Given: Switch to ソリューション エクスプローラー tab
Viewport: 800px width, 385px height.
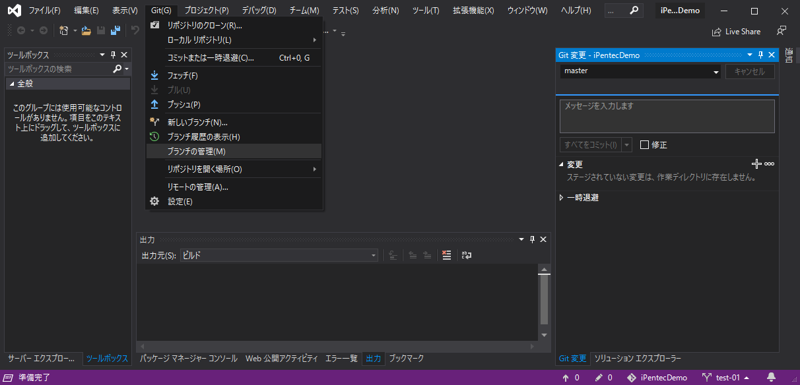Looking at the screenshot, I should pyautogui.click(x=637, y=358).
